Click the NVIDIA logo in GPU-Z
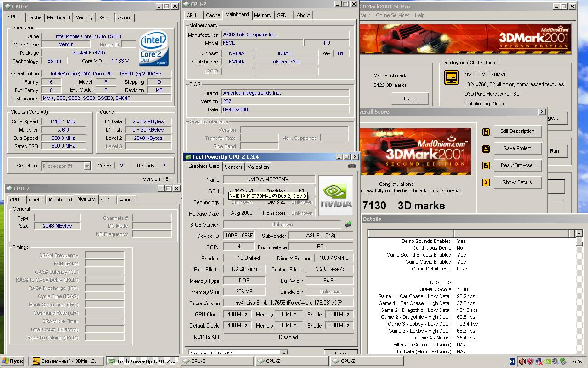This screenshot has width=588, height=368. click(x=336, y=196)
